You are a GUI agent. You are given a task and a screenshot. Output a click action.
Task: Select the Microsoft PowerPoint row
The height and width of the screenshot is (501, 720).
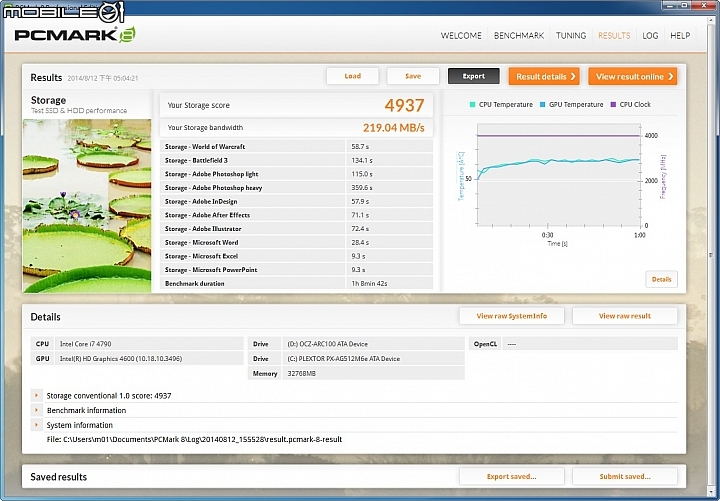tap(296, 270)
